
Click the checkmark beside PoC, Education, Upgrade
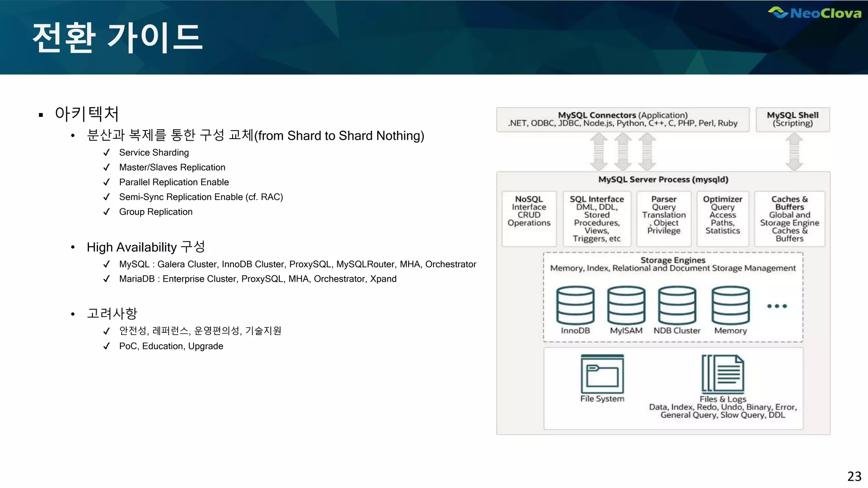pyautogui.click(x=106, y=346)
